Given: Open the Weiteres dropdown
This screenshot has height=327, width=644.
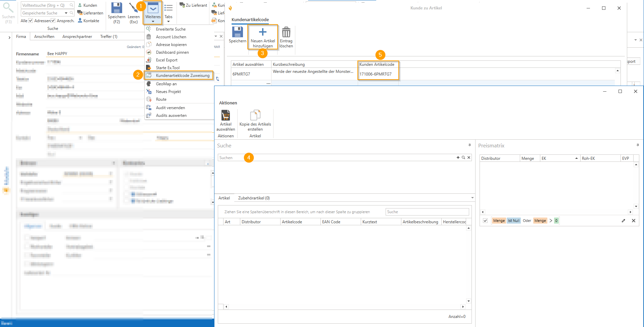Looking at the screenshot, I should point(153,13).
